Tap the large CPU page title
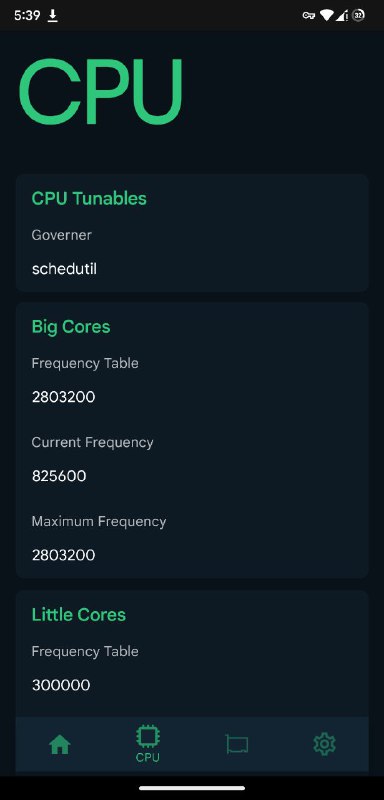384x800 pixels. tap(101, 92)
